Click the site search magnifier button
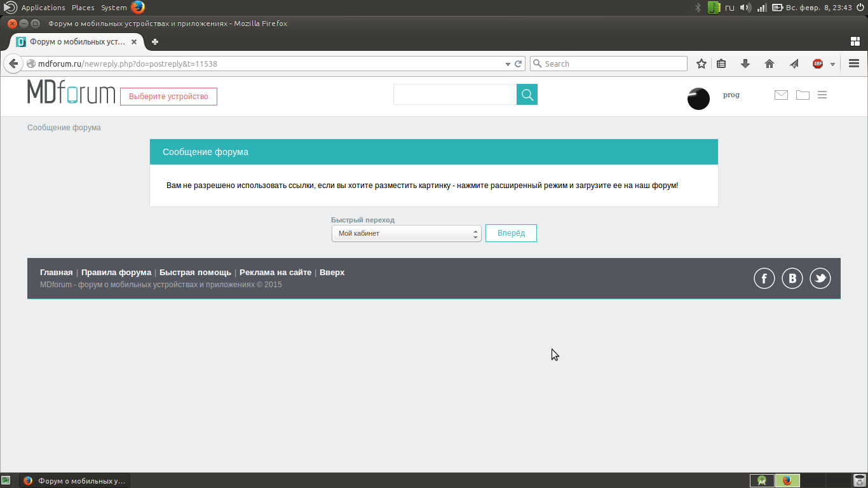 (x=527, y=95)
